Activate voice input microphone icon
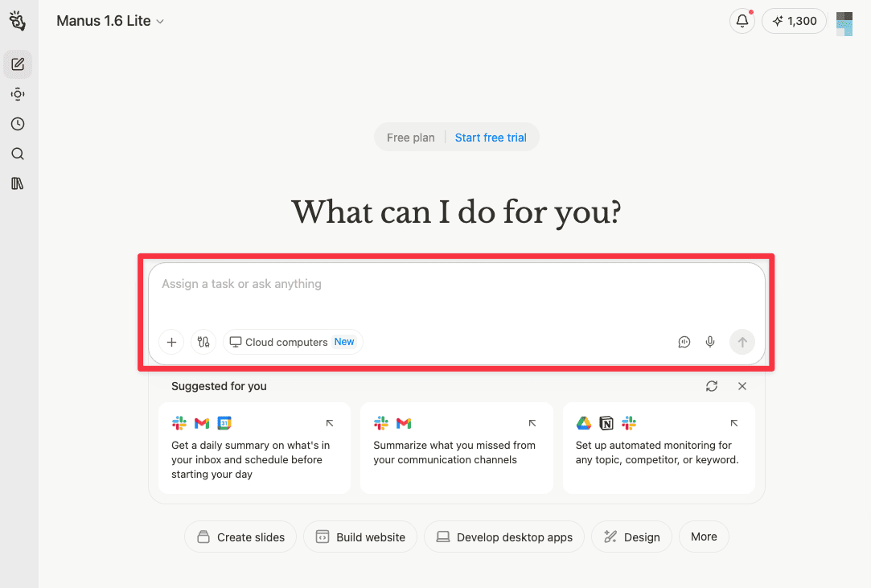Screen dimensions: 871x588 (710, 342)
